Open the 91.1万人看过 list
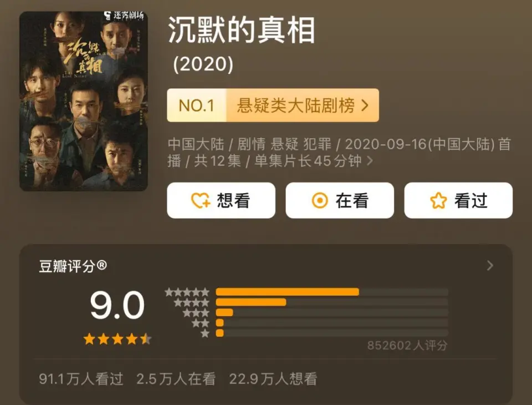 [81, 379]
